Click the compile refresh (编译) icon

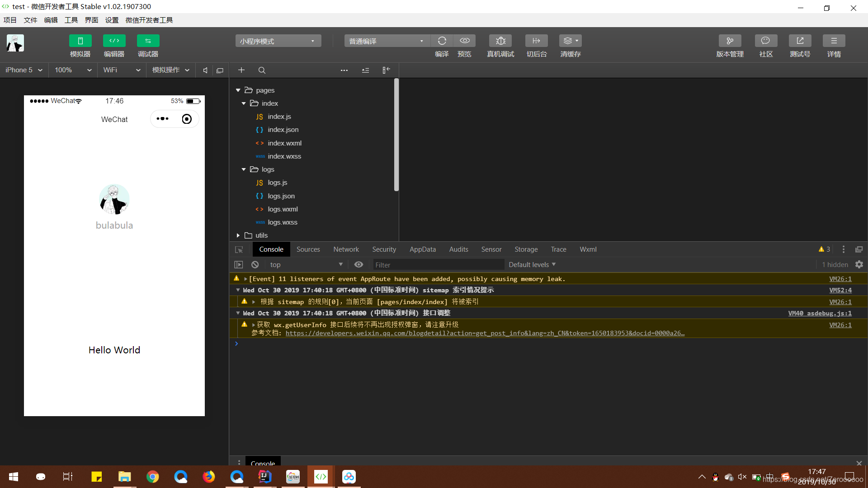pyautogui.click(x=442, y=41)
